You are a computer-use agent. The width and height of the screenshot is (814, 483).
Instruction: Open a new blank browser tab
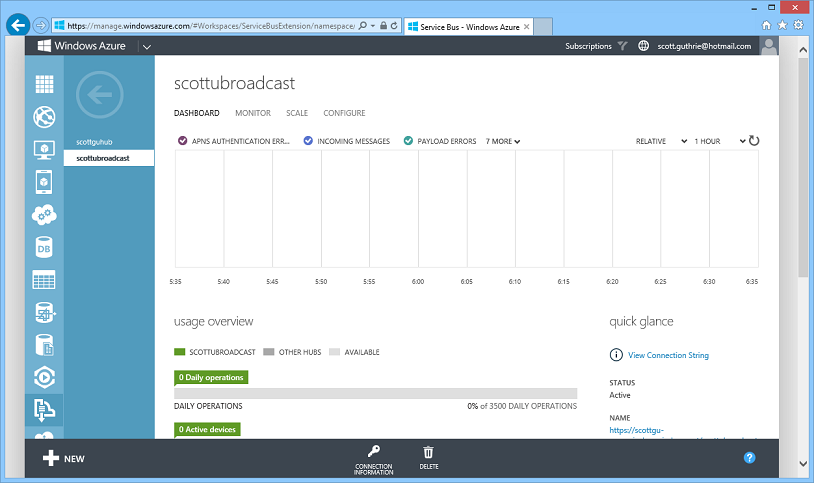542,27
